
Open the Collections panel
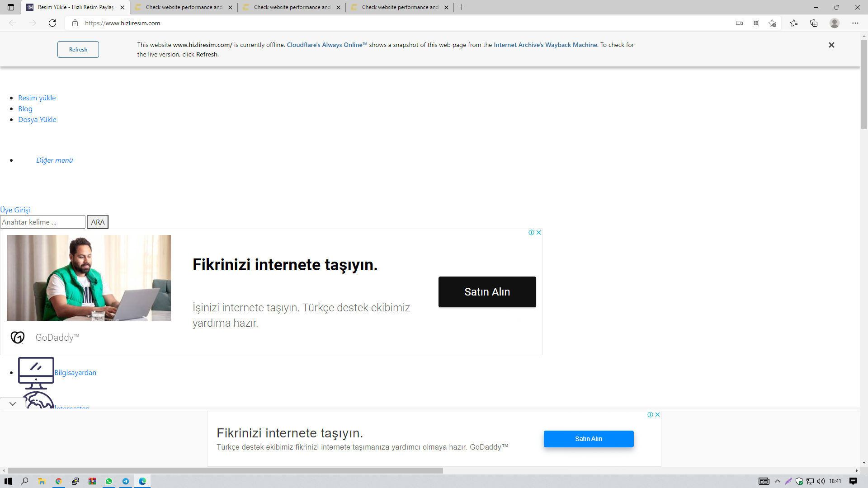[814, 23]
